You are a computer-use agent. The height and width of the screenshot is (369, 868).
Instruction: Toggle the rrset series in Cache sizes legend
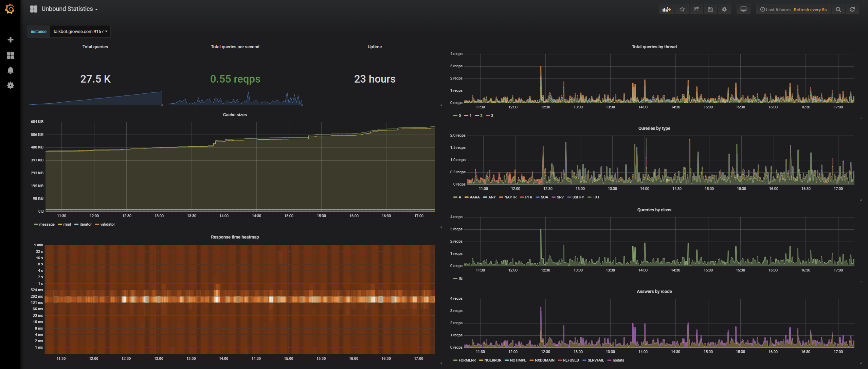(67, 224)
